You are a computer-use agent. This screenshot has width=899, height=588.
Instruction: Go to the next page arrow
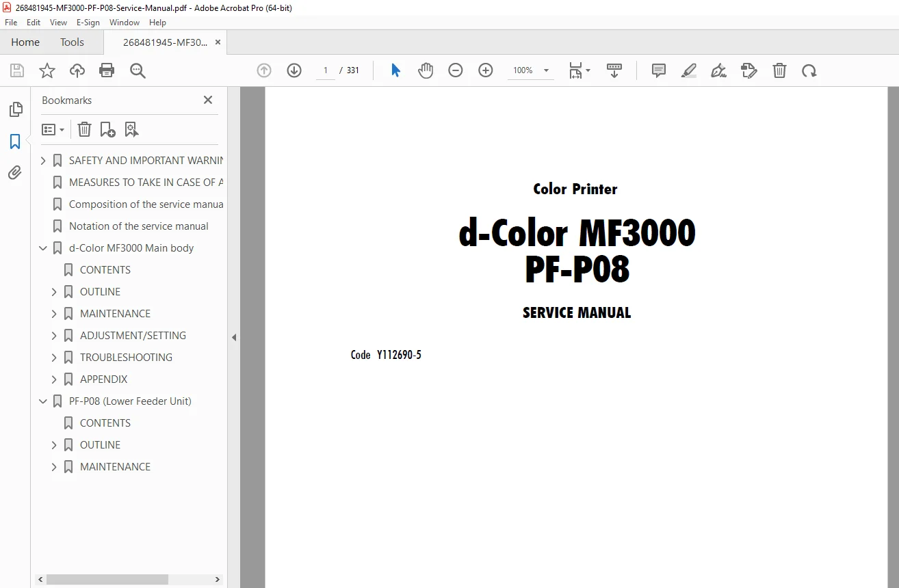294,70
